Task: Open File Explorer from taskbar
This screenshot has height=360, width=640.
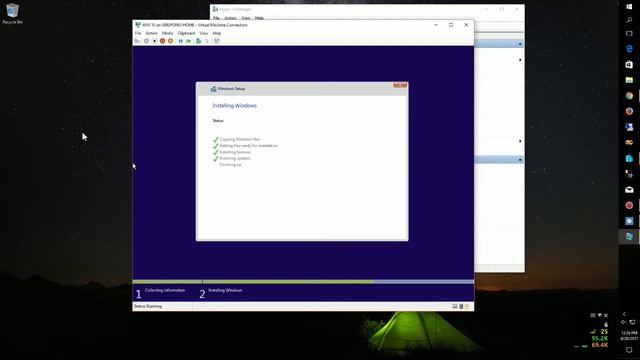Action: click(x=629, y=80)
